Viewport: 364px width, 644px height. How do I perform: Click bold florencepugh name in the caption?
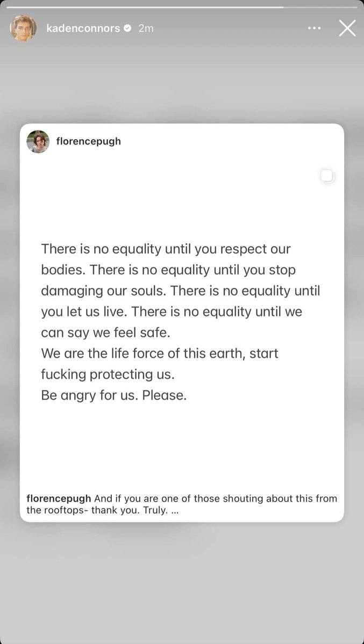pyautogui.click(x=59, y=498)
